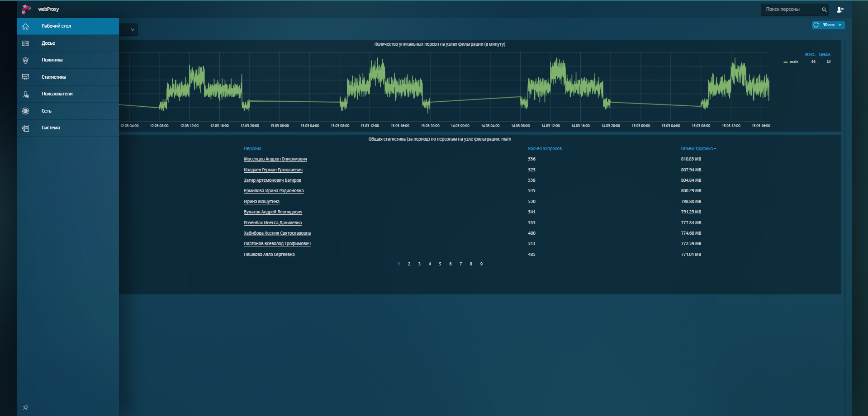
Task: Click the 15.03 16:00 time axis label
Action: 761,126
